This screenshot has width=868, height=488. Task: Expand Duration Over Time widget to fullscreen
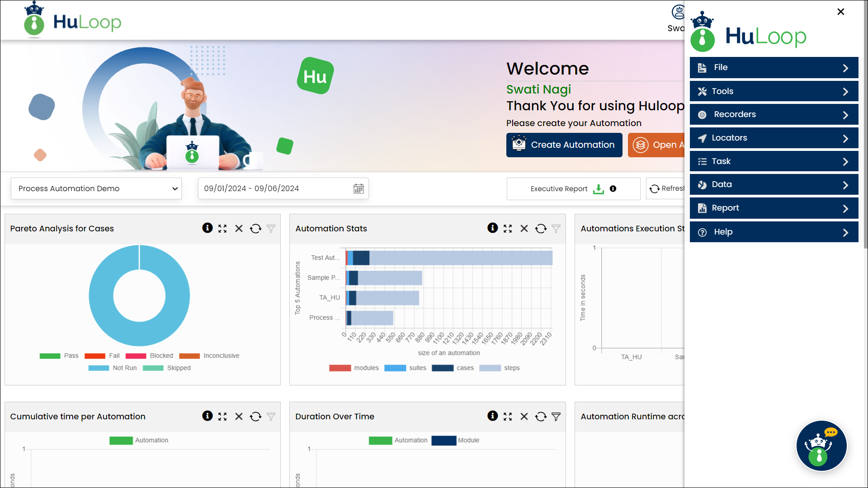tap(508, 417)
